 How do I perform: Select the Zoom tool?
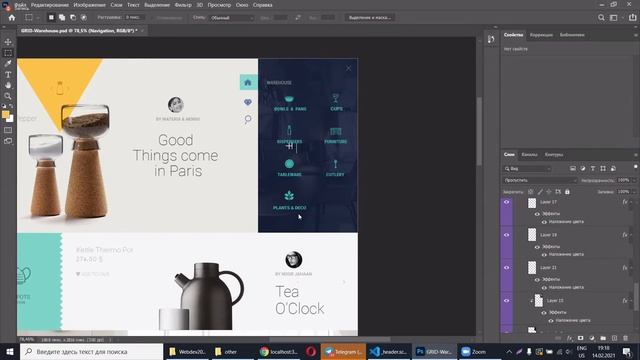pyautogui.click(x=8, y=96)
